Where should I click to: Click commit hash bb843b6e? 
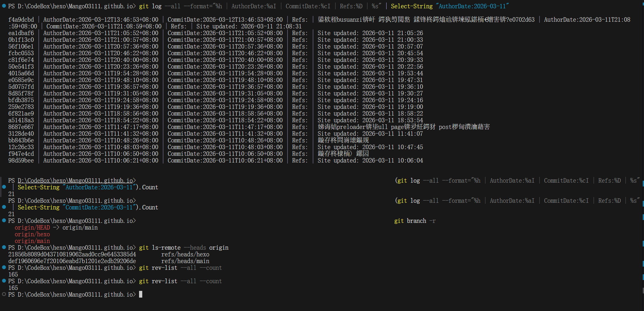[21, 140]
